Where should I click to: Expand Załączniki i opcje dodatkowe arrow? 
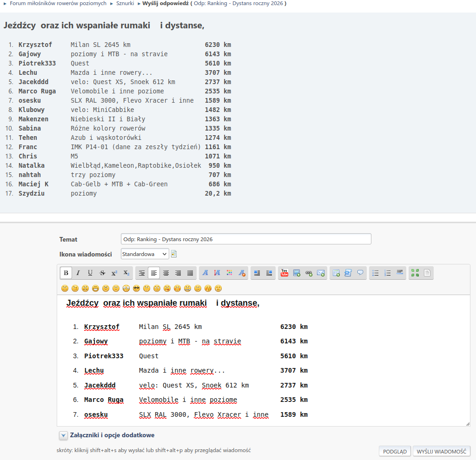[x=63, y=435]
